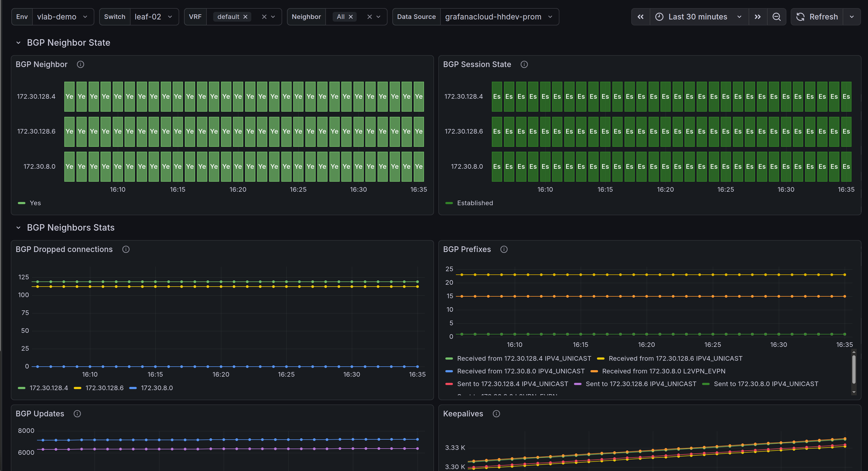Click info icon next to BGP Prefixes
Image resolution: width=868 pixels, height=471 pixels.
point(504,249)
